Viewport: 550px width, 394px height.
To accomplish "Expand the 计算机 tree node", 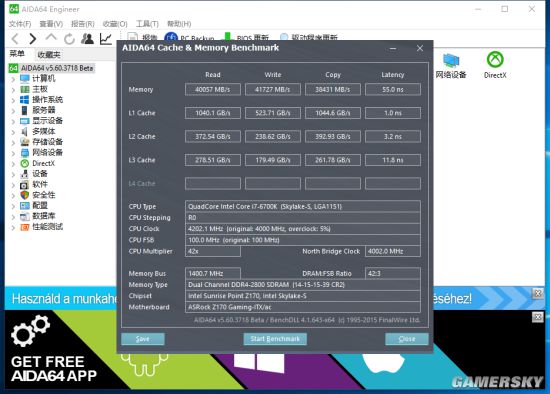I will tap(13, 79).
